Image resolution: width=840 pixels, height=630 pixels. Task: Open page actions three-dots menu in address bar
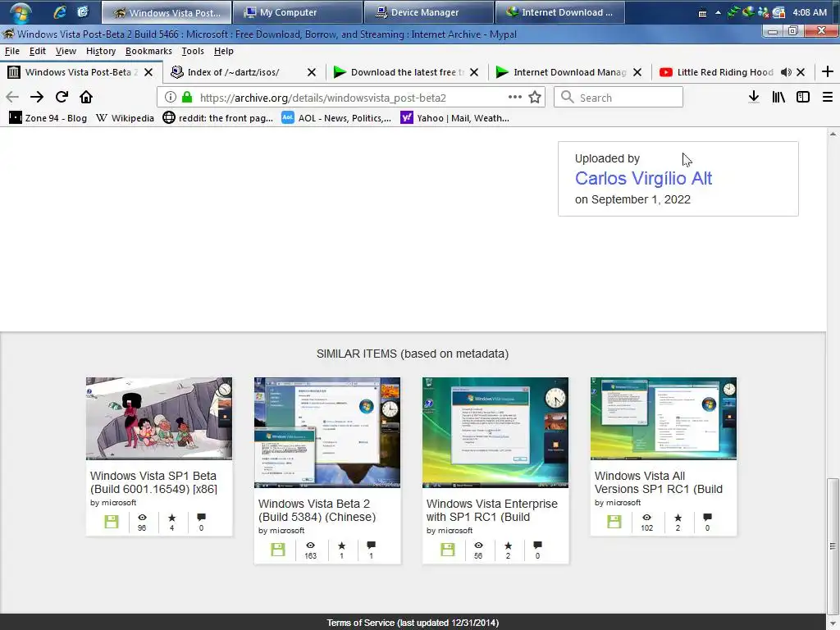515,97
